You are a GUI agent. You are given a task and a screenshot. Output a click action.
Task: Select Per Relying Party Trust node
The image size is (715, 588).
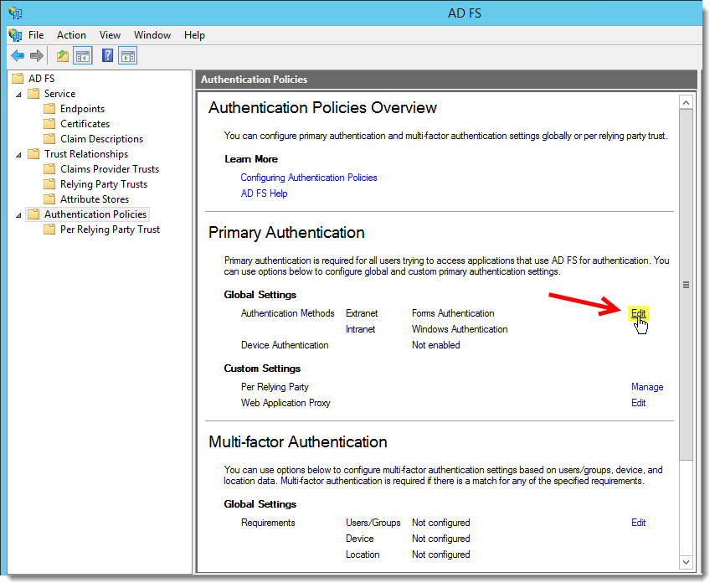(x=110, y=229)
